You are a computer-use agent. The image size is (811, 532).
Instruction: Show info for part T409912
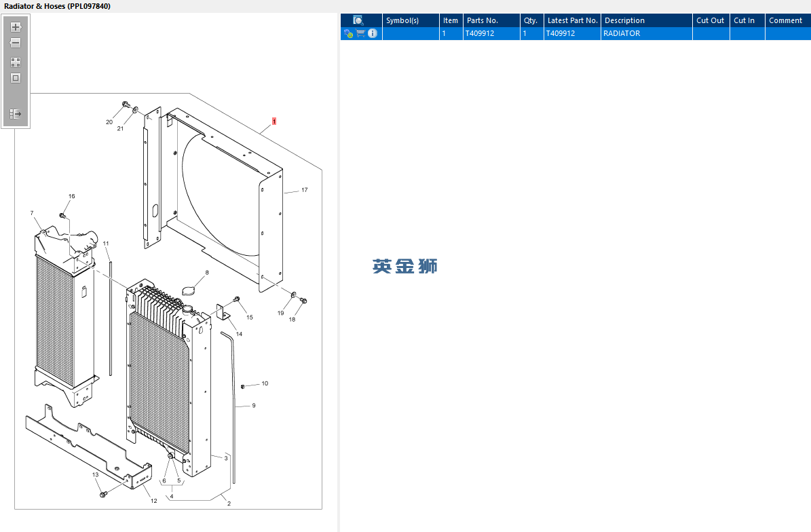373,33
